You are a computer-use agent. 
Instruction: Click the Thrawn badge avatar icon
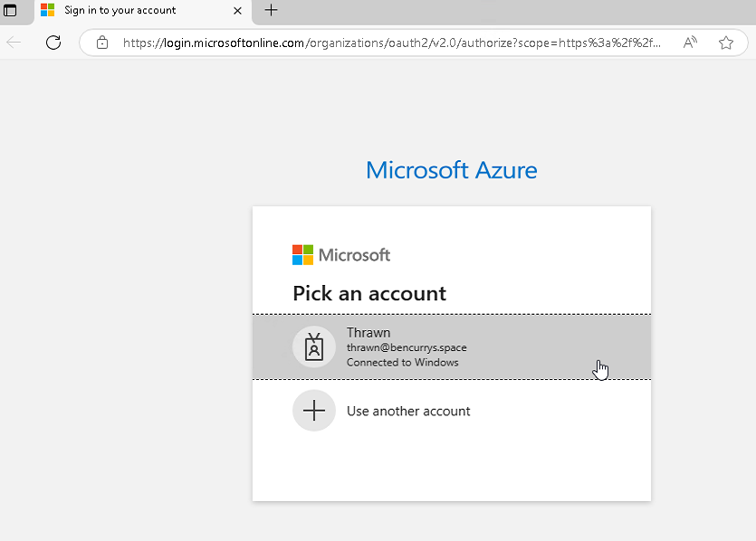click(x=314, y=346)
